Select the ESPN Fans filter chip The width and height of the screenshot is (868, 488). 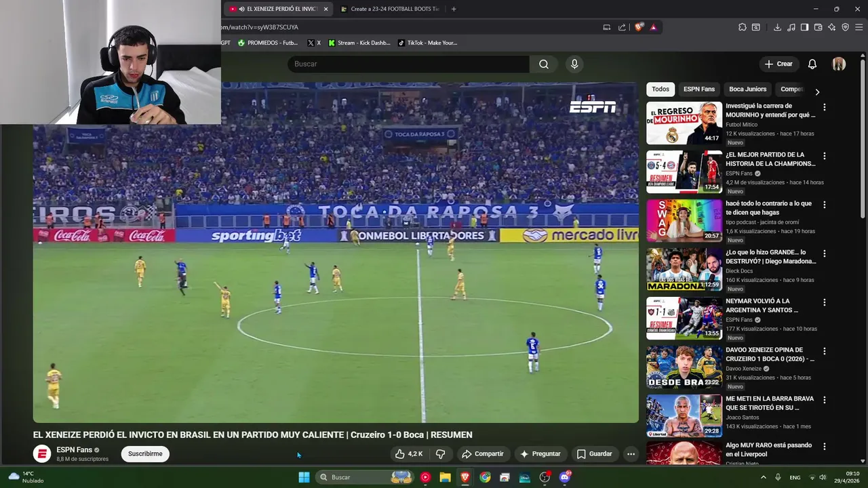(x=699, y=89)
